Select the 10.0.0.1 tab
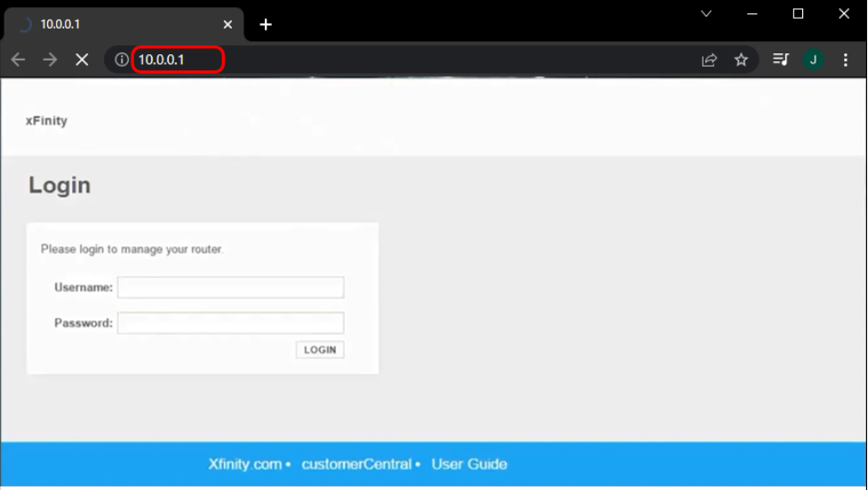 click(x=124, y=24)
